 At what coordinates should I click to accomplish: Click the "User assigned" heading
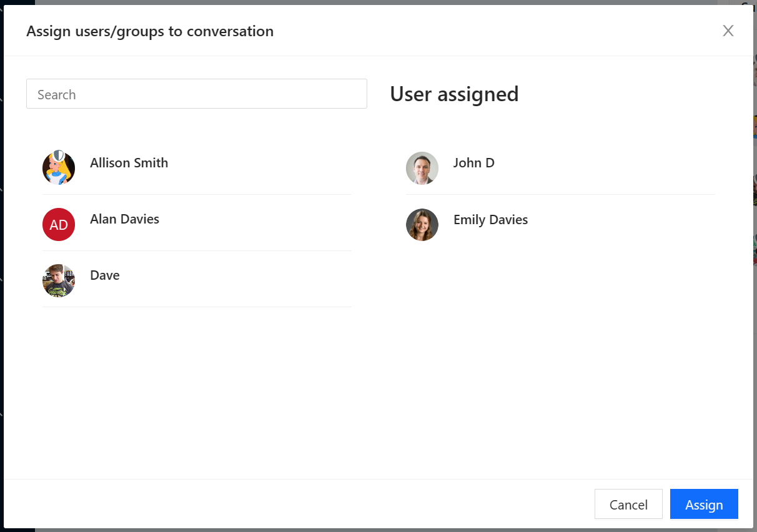point(454,94)
